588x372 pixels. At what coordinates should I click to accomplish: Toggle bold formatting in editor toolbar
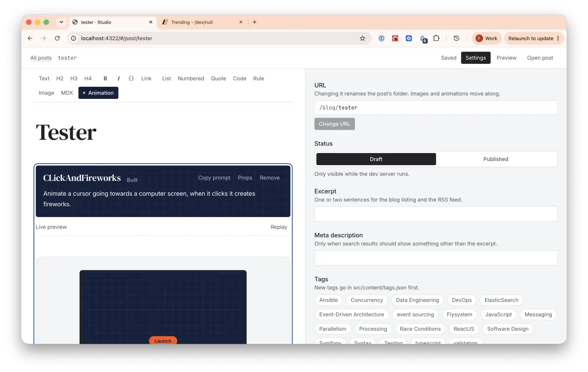pos(105,78)
